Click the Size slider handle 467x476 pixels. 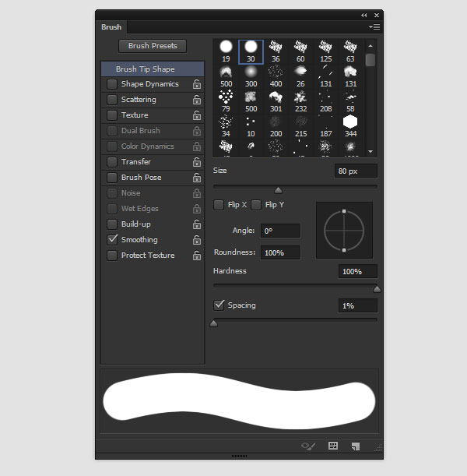[x=278, y=190]
